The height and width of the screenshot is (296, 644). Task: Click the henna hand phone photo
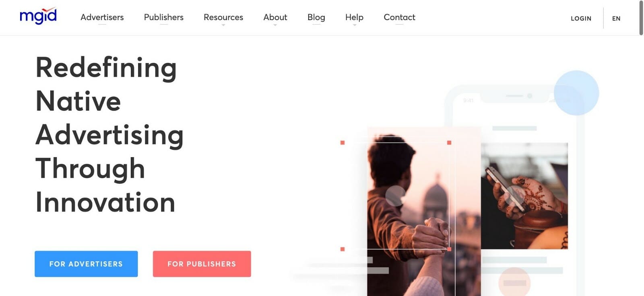[524, 196]
